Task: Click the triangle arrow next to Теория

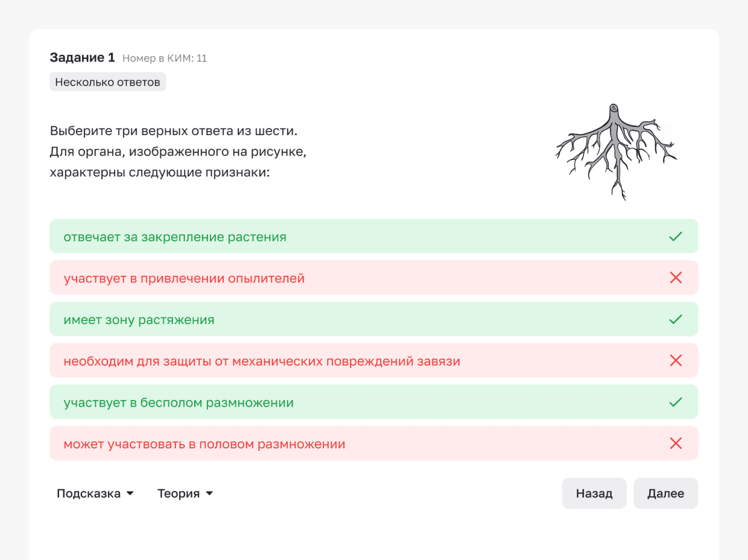Action: point(209,494)
